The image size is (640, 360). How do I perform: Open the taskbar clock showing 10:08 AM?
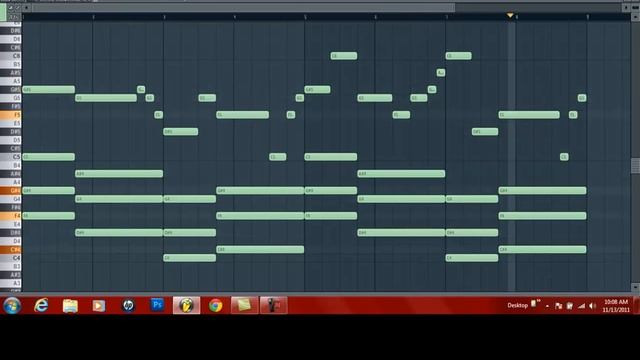[616, 306]
